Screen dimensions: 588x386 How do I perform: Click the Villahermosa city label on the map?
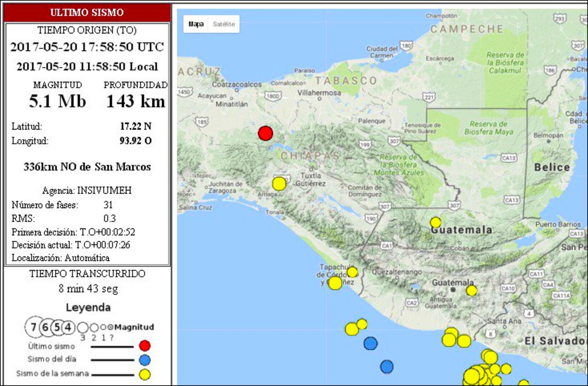(319, 93)
